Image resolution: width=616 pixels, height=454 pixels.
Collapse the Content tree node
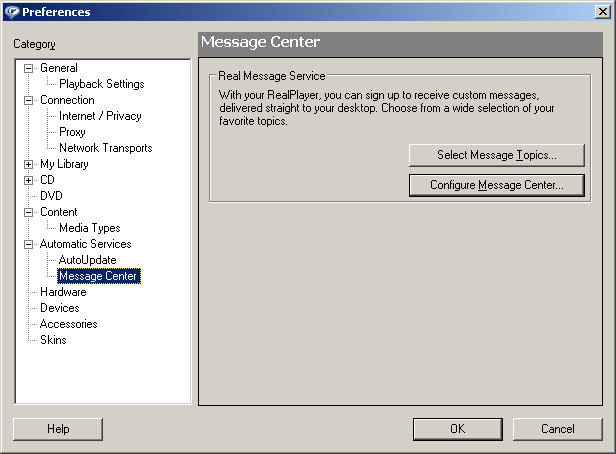coord(29,212)
